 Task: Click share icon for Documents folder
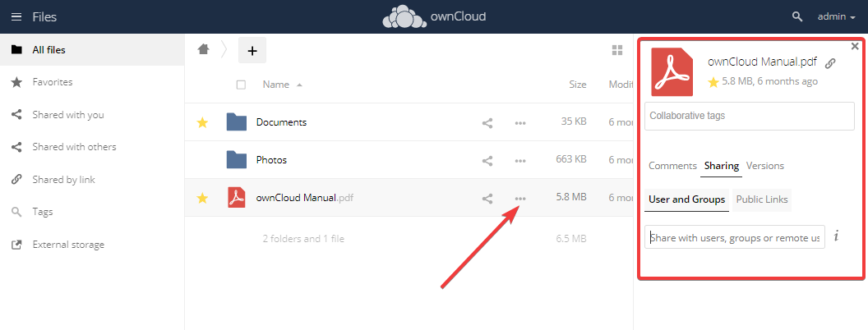487,123
